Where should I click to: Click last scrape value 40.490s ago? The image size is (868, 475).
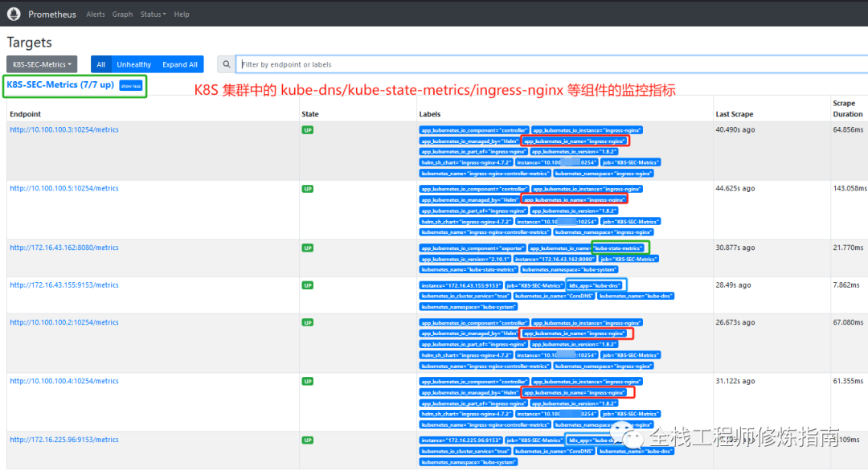coord(735,129)
